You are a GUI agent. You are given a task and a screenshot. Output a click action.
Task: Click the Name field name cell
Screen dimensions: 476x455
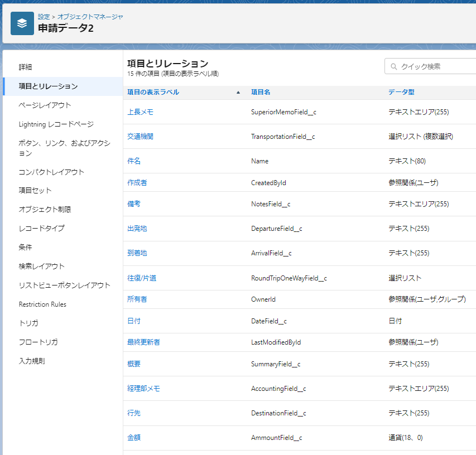tap(260, 161)
